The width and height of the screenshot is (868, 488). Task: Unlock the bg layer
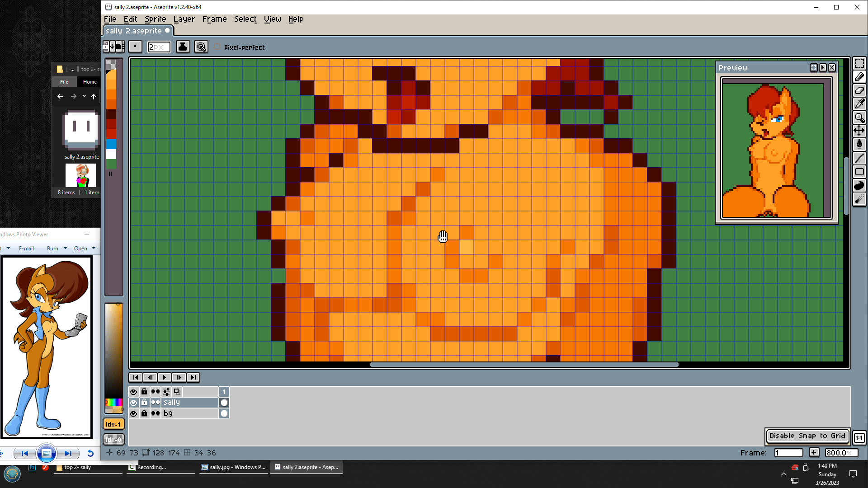[x=144, y=413]
